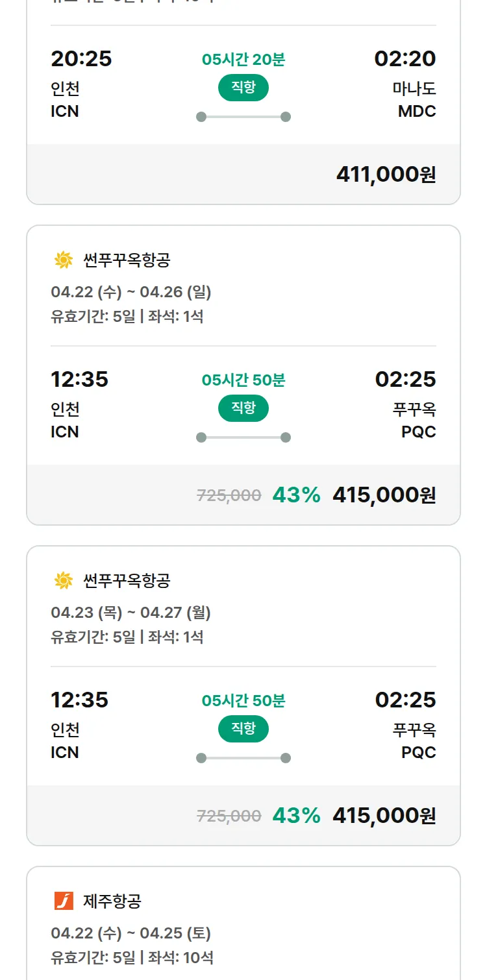The image size is (487, 980).
Task: Open the 제주항공 airline name
Action: pos(112,901)
